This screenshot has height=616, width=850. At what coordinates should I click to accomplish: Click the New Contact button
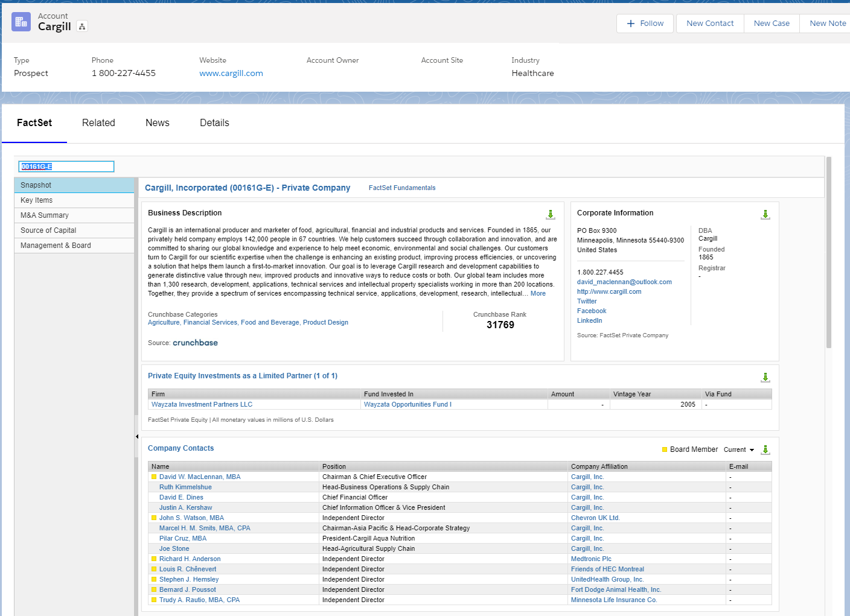tap(710, 24)
